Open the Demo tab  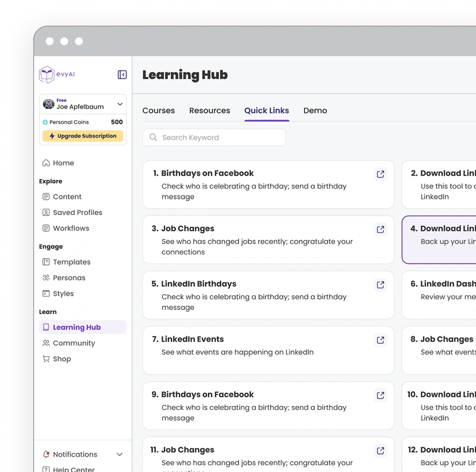315,111
